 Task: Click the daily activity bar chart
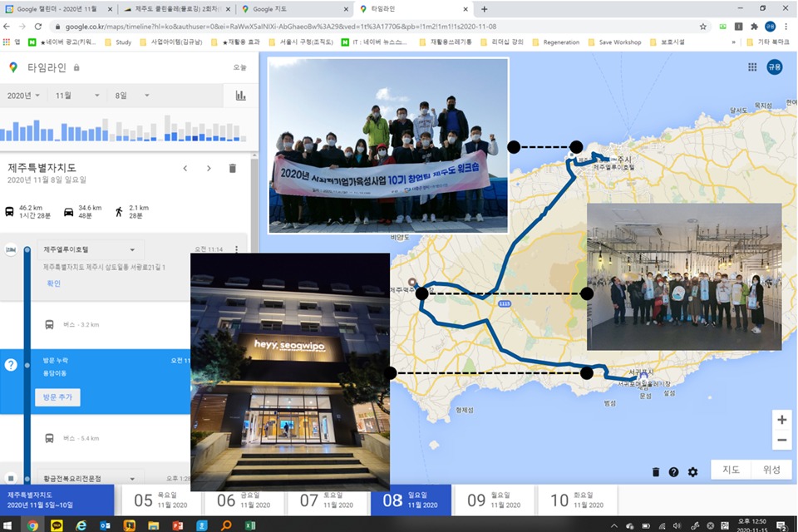point(124,128)
